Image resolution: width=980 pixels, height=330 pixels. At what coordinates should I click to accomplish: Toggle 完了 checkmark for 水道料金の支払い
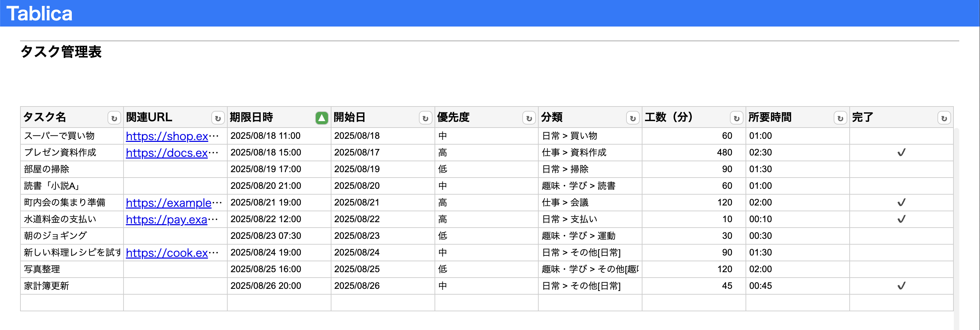tap(901, 219)
